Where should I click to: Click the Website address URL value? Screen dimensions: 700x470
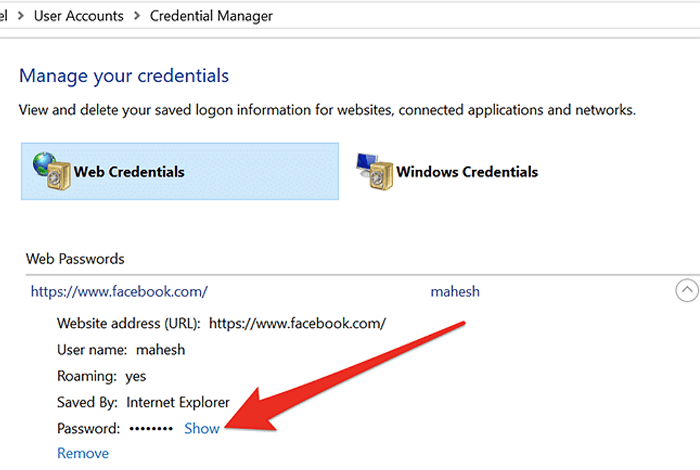tap(297, 323)
